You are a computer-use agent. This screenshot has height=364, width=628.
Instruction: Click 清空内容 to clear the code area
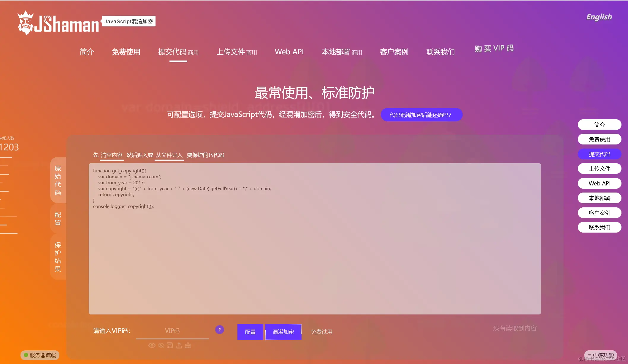click(x=112, y=155)
